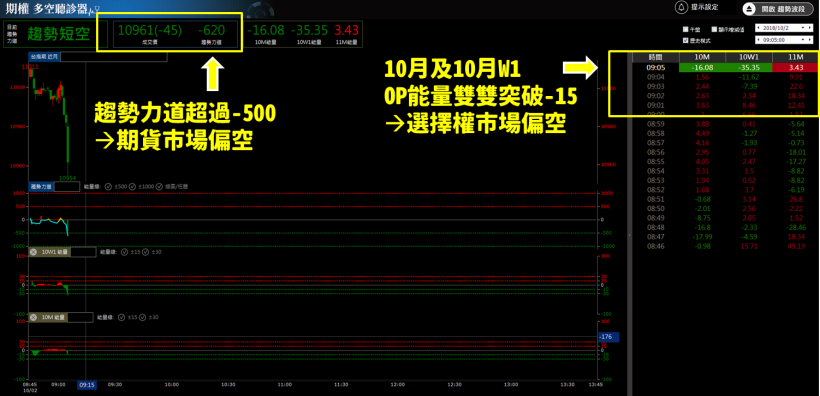The image size is (820, 396).
Task: Uncheck the 歷史模式 checkbox
Action: 686,40
